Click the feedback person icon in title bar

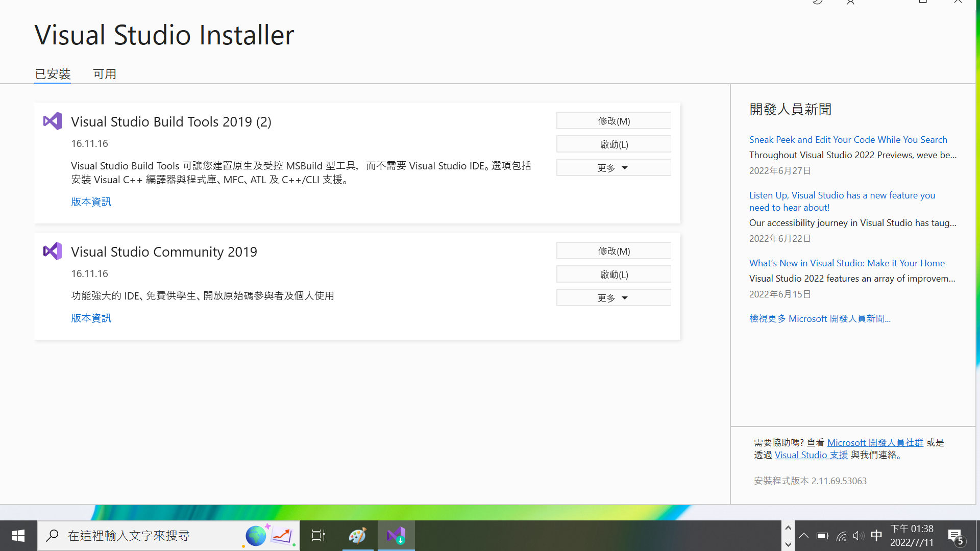click(x=850, y=2)
